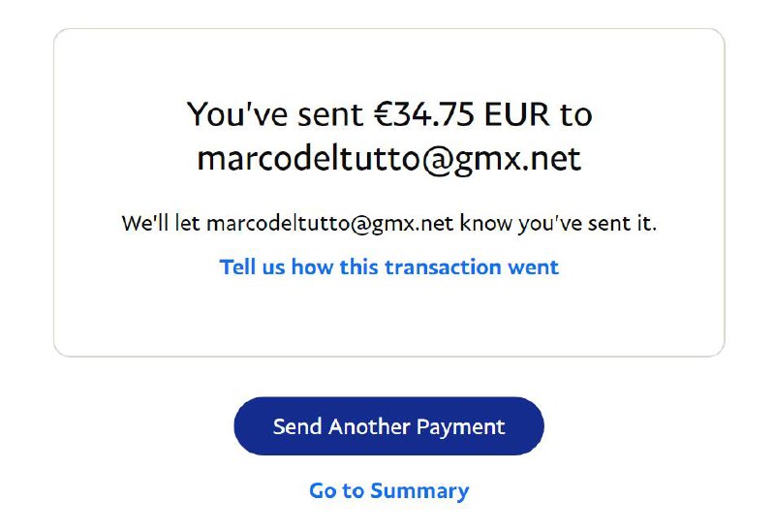Click the word "went" ending the feedback link
This screenshot has width=775, height=532.
[x=534, y=266]
